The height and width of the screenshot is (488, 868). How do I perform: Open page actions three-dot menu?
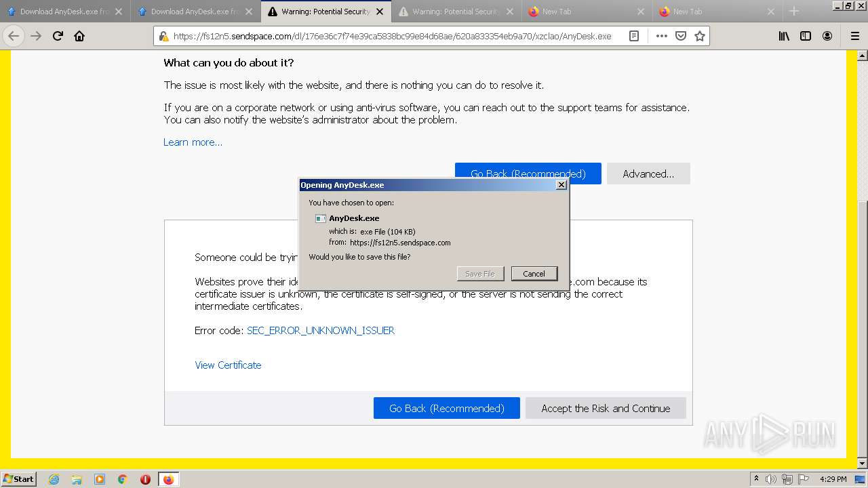click(661, 36)
